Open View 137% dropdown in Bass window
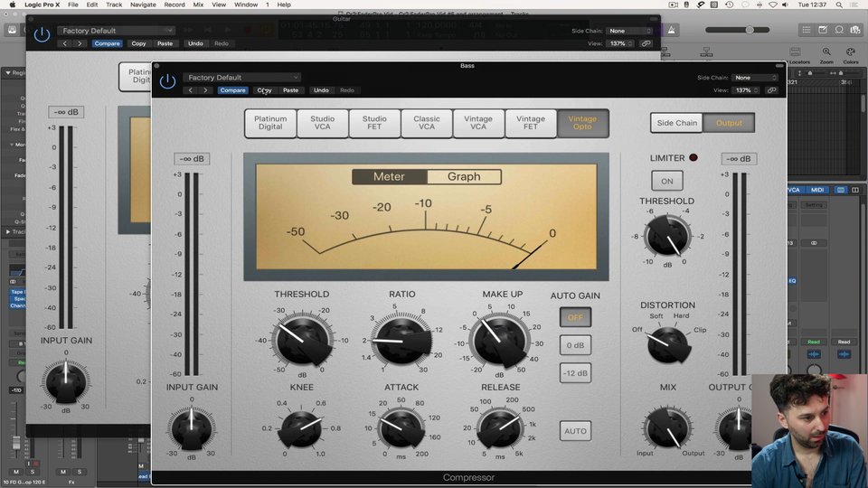 pyautogui.click(x=746, y=90)
